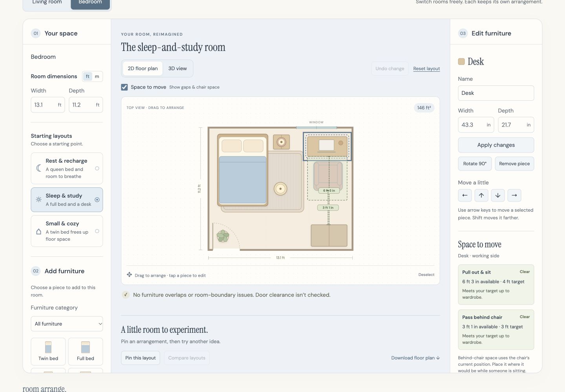This screenshot has width=565, height=392.
Task: Move the desk right with the arrow button
Action: pos(514,195)
